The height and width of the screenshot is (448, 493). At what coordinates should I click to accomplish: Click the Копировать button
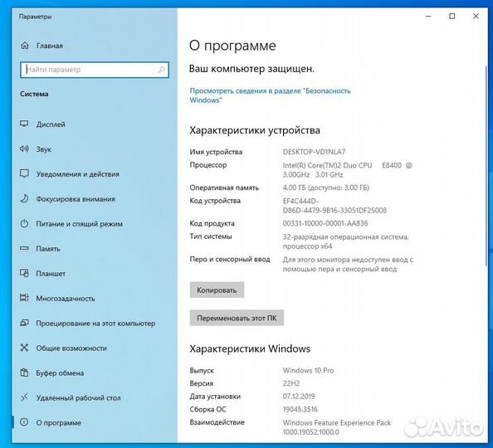[x=217, y=290]
